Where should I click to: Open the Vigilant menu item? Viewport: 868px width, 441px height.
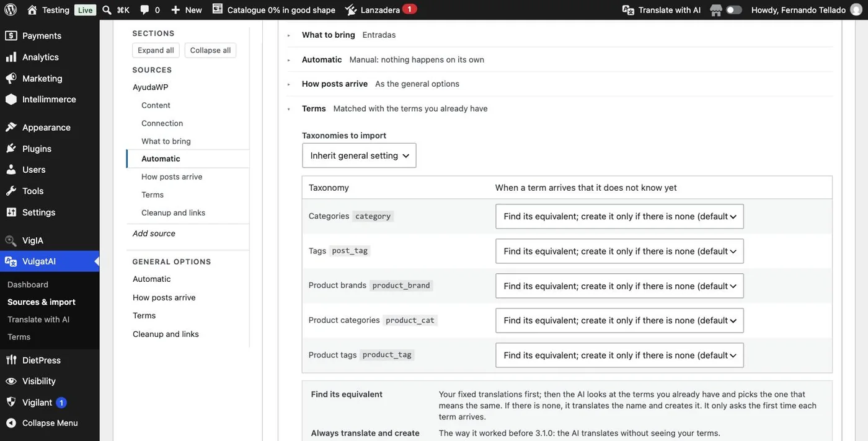pyautogui.click(x=37, y=403)
